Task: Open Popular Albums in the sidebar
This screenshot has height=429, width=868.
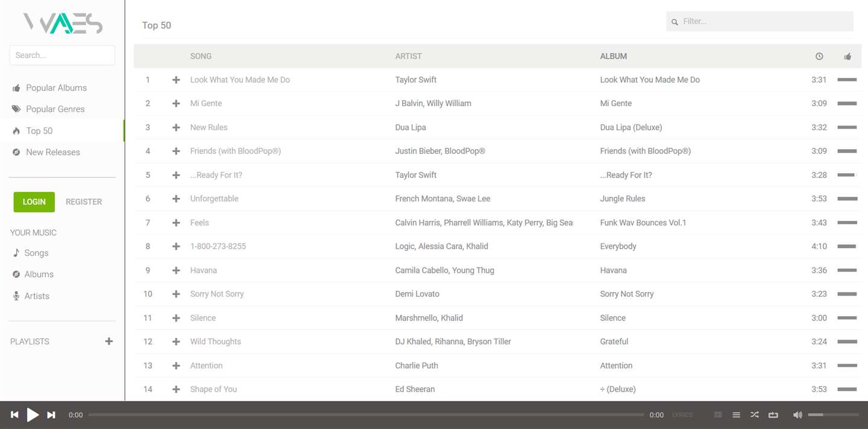Action: [x=56, y=88]
